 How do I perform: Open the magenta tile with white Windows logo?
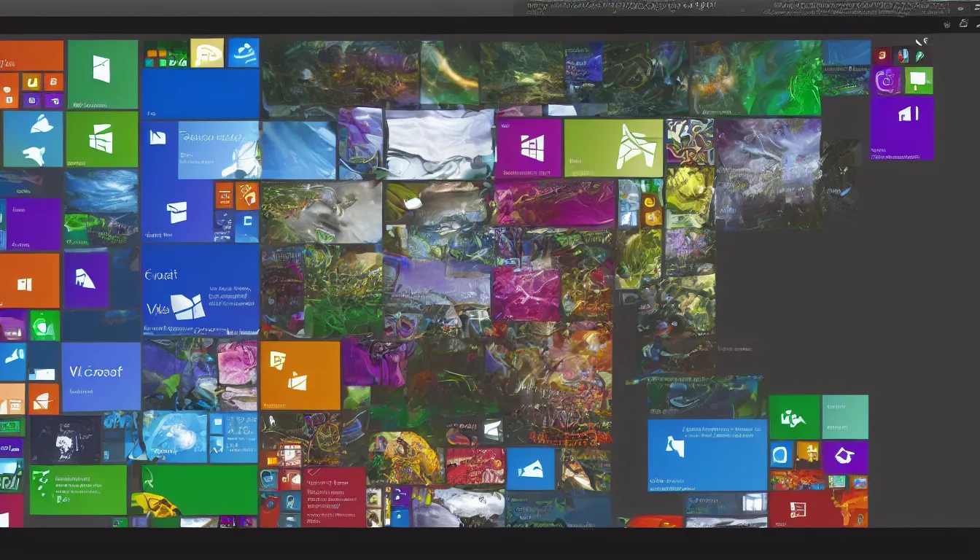tap(529, 148)
